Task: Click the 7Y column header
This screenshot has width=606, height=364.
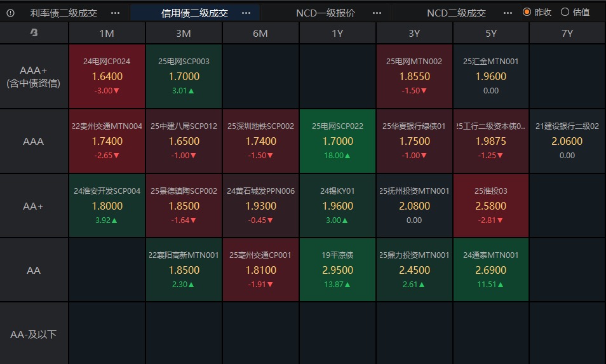Action: (x=567, y=33)
